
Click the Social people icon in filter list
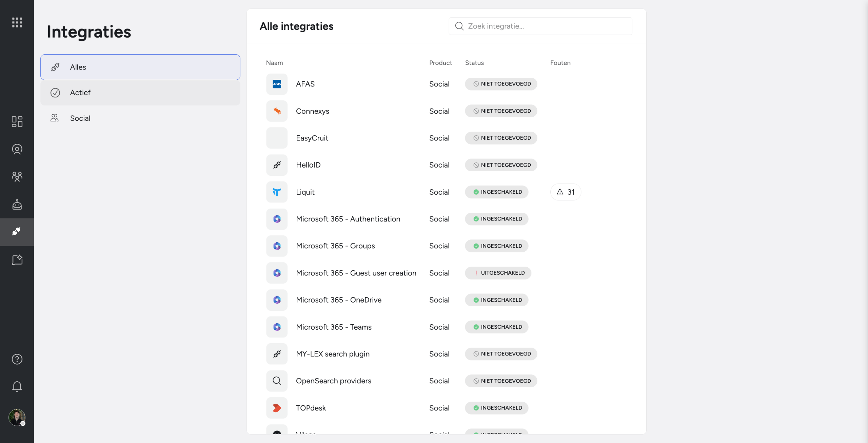(55, 118)
